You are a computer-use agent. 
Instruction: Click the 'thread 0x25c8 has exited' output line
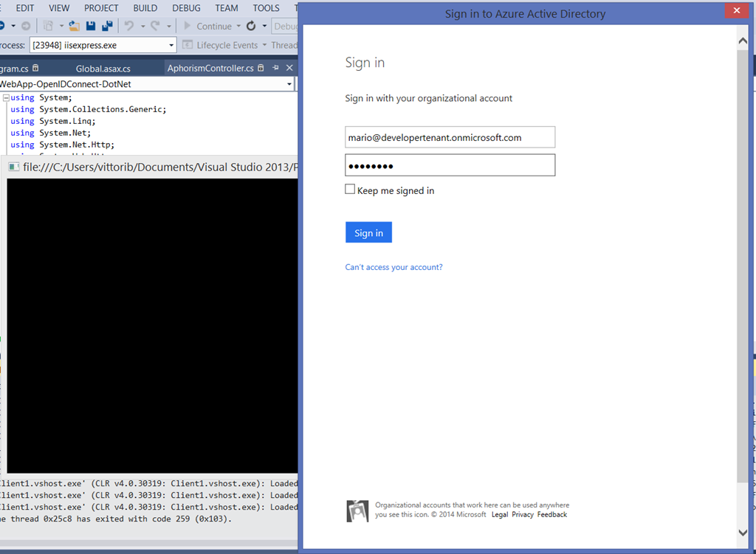point(116,519)
